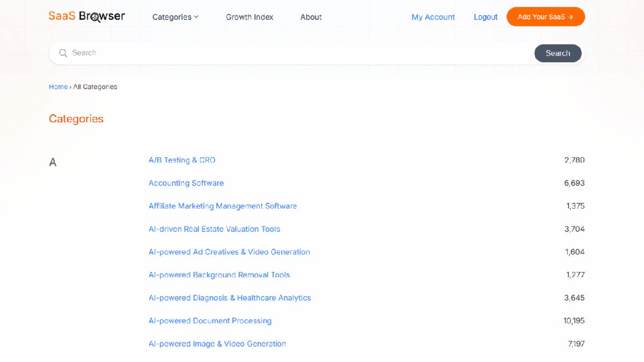Select AI-powered Background Removal Tools
Image resolution: width=644 pixels, height=362 pixels.
pos(219,275)
